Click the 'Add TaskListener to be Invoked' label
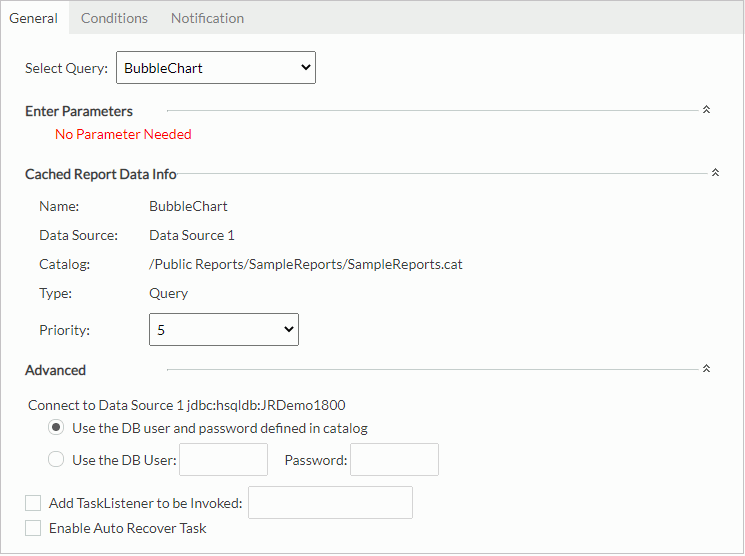745x556 pixels. pos(146,503)
